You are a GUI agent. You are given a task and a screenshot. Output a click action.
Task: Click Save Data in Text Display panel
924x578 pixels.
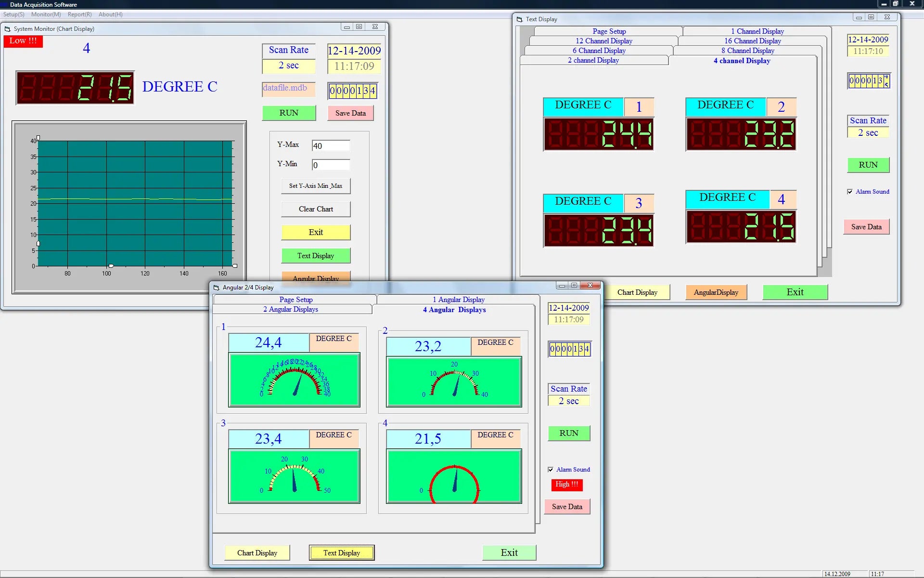(866, 226)
